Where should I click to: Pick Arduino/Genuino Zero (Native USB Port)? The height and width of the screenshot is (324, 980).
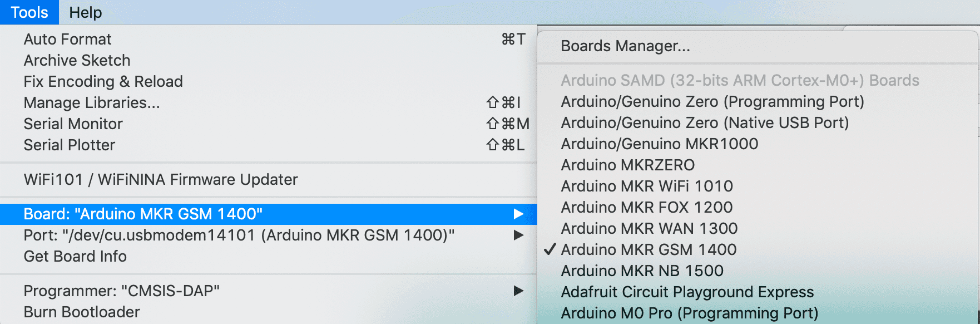click(x=705, y=122)
